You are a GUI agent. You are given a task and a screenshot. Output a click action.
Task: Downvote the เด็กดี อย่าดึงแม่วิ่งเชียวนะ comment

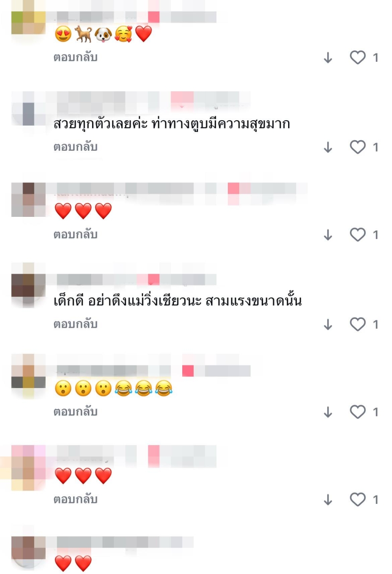tap(328, 324)
